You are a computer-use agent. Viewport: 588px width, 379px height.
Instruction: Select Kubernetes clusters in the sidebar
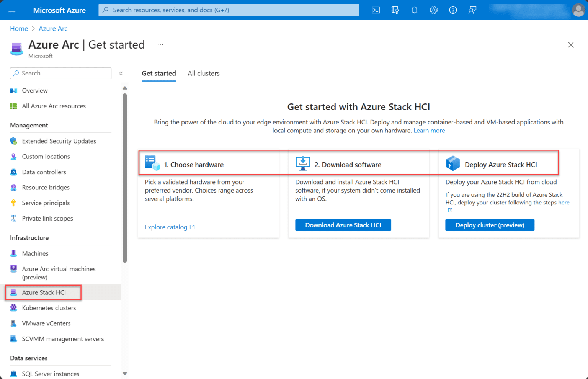(49, 308)
